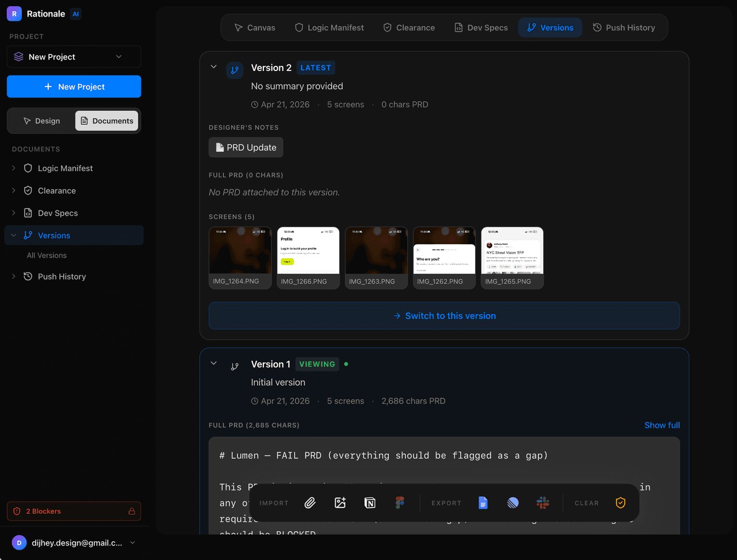Expand Logic Manifest in sidebar
Image resolution: width=737 pixels, height=560 pixels.
pyautogui.click(x=13, y=168)
